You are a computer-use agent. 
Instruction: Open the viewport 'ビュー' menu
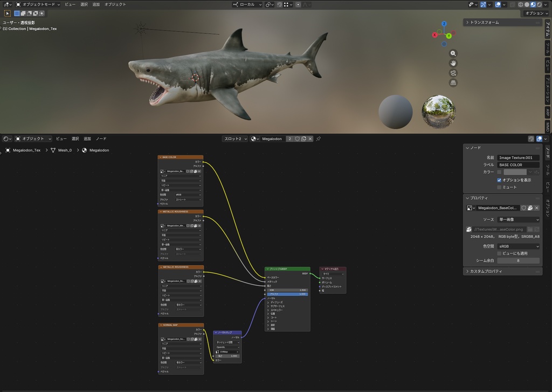point(70,4)
